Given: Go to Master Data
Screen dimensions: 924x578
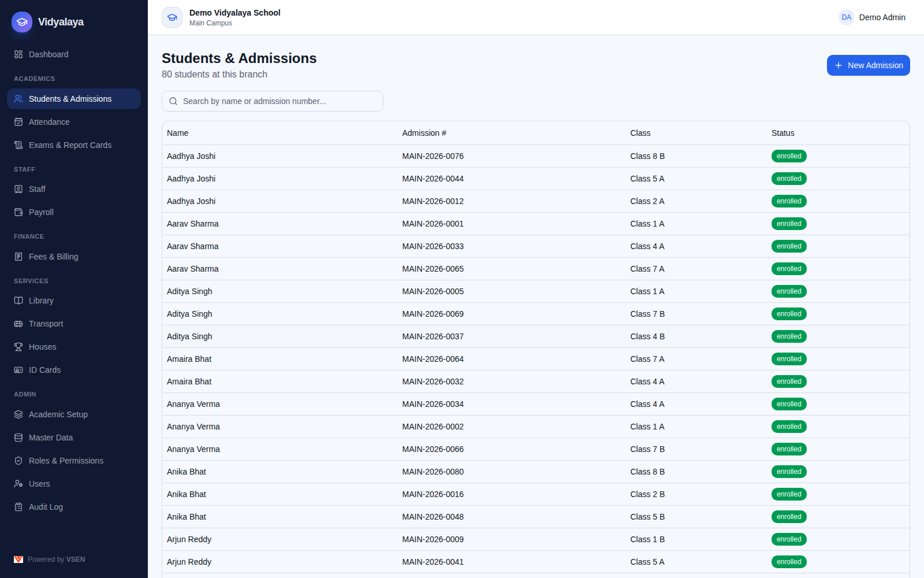Looking at the screenshot, I should click(x=74, y=438).
